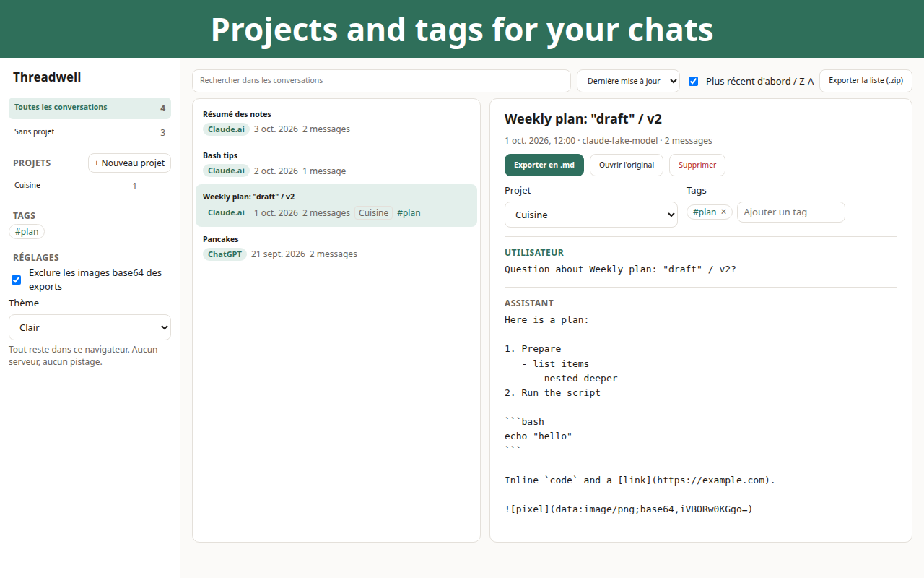Show 'Sans projet' conversations
The image size is (924, 578).
[90, 132]
